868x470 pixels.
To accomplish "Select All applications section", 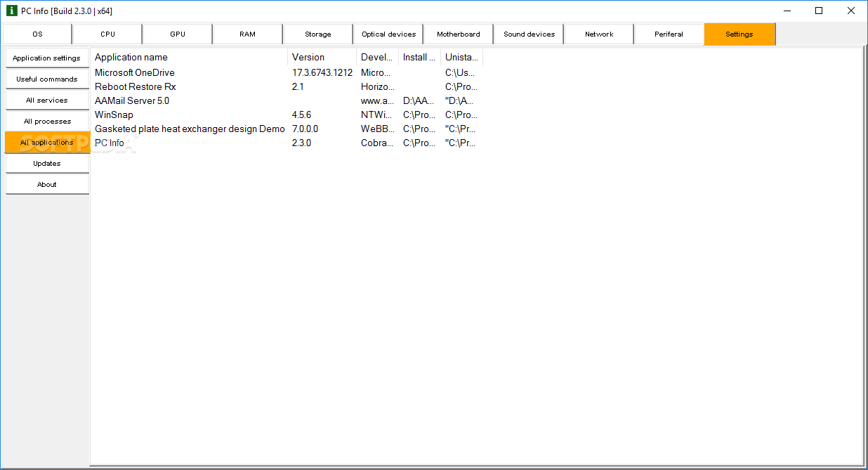I will 47,142.
